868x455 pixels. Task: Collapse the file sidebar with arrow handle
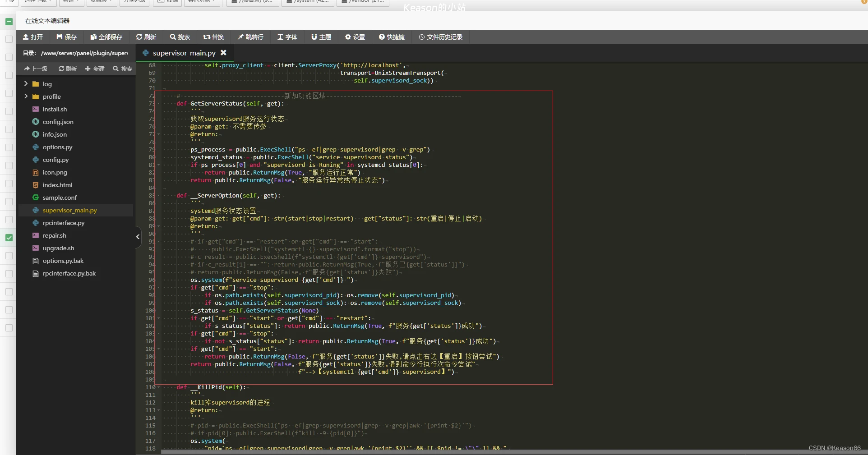click(138, 237)
